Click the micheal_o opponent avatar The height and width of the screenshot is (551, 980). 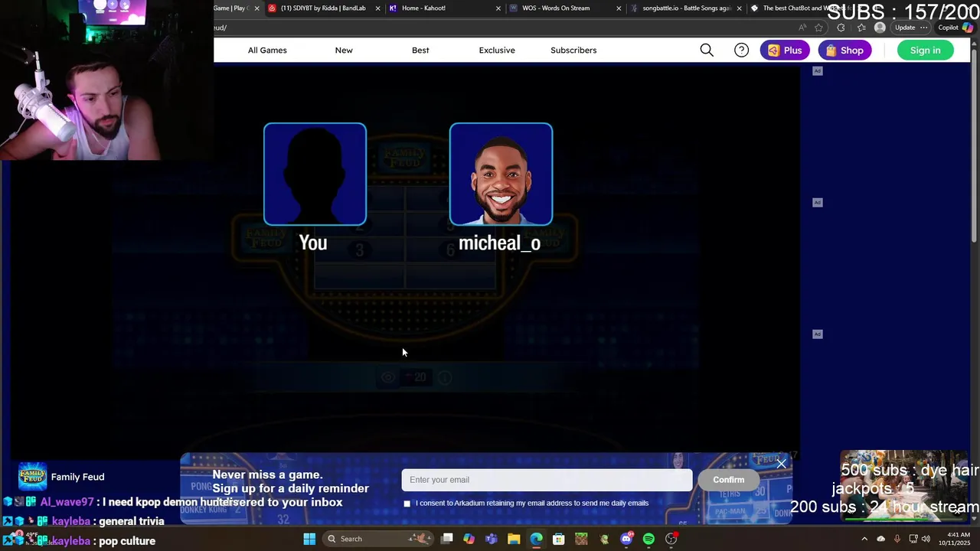pos(501,174)
